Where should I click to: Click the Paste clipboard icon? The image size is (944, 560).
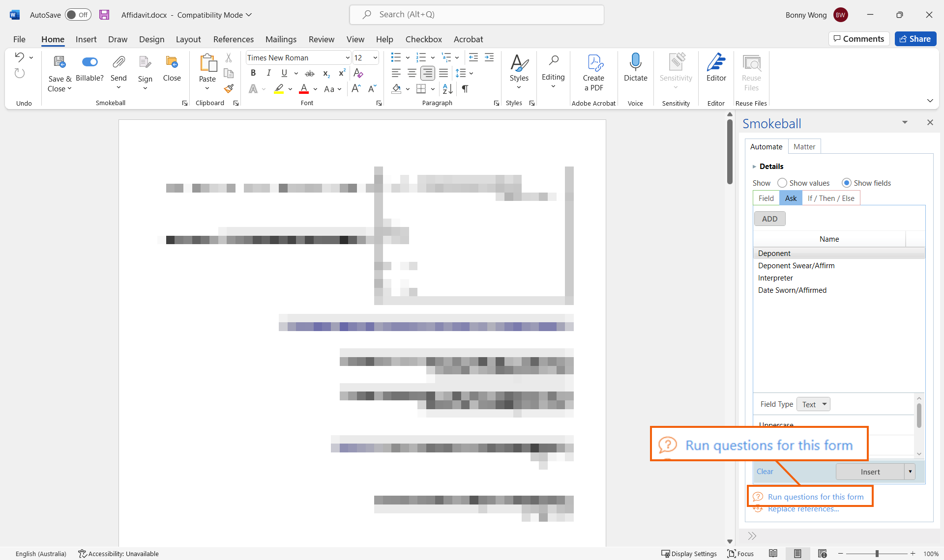[x=207, y=63]
